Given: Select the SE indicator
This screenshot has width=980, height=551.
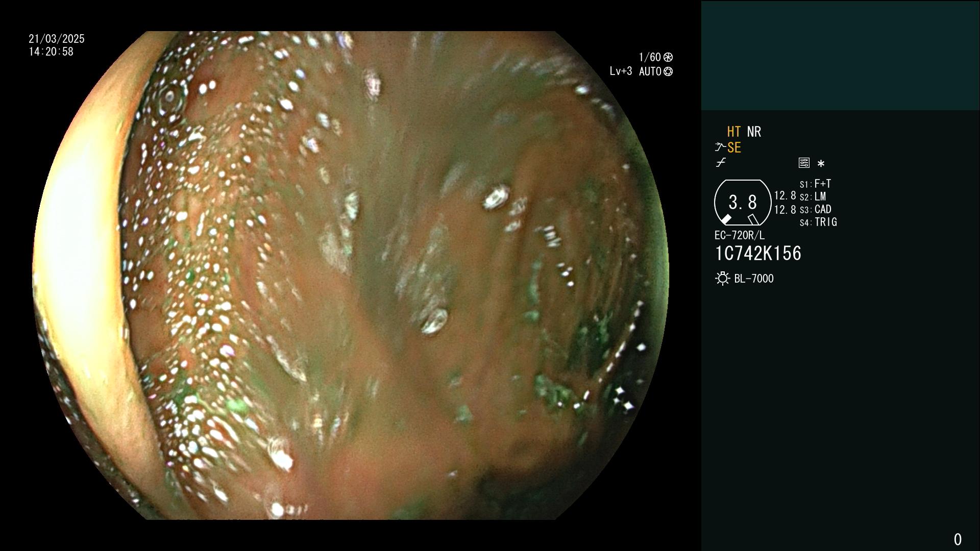Looking at the screenshot, I should coord(734,147).
